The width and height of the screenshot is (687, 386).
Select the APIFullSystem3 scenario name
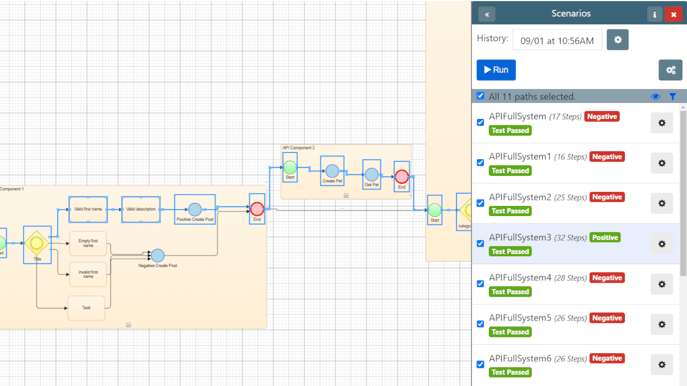click(520, 237)
